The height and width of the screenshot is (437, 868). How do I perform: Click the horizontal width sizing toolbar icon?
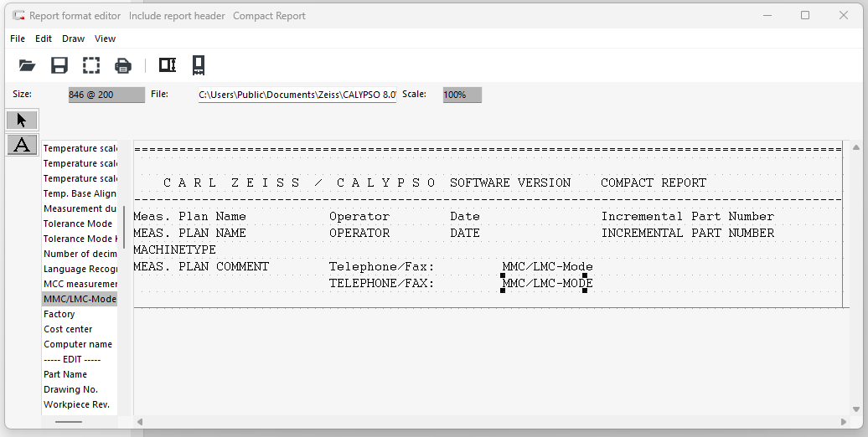(168, 65)
